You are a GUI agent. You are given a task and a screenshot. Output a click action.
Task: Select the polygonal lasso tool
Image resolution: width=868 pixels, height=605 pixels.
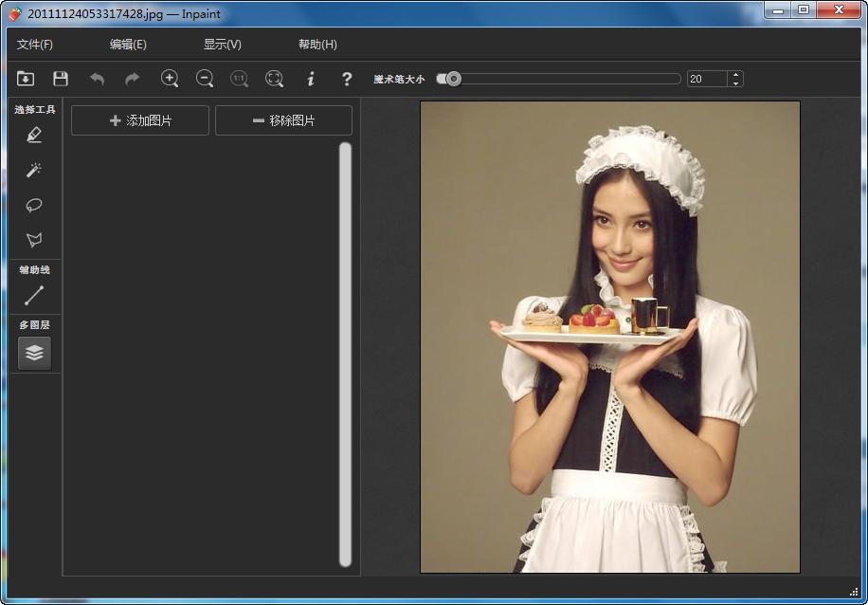click(33, 240)
